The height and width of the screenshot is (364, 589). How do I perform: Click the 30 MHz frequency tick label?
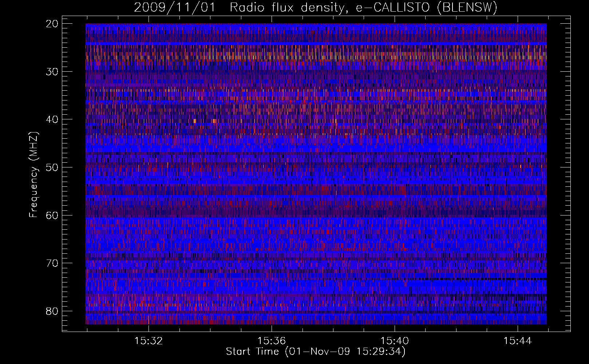(x=52, y=72)
